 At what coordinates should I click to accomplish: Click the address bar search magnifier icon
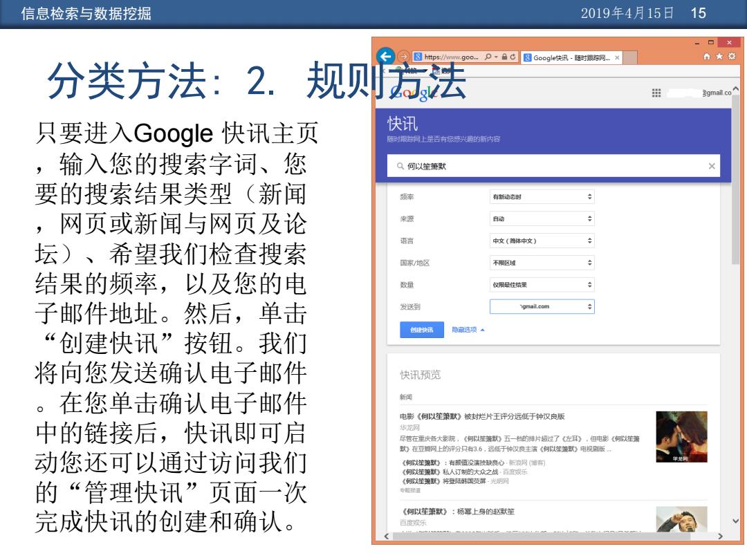point(488,57)
